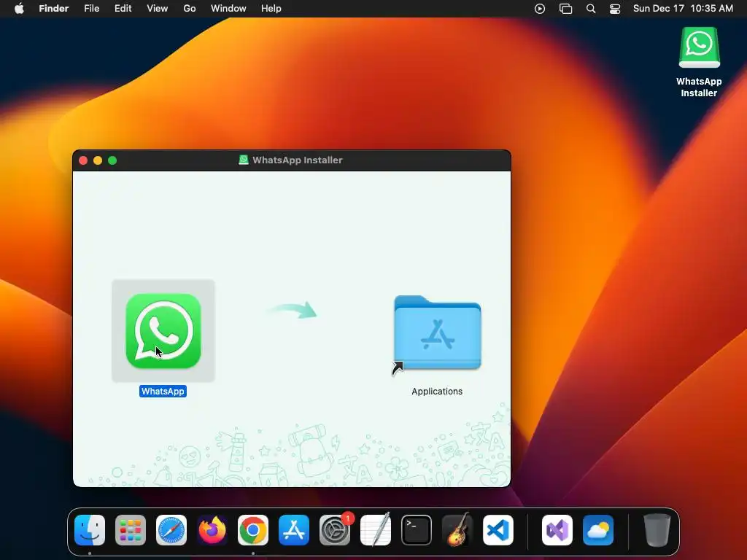Open Launchpad from the Dock
This screenshot has width=747, height=560.
click(131, 530)
